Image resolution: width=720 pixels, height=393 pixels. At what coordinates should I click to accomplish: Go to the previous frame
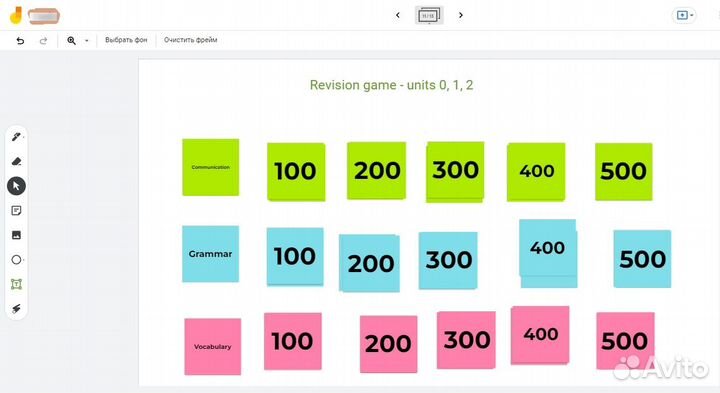tap(398, 15)
